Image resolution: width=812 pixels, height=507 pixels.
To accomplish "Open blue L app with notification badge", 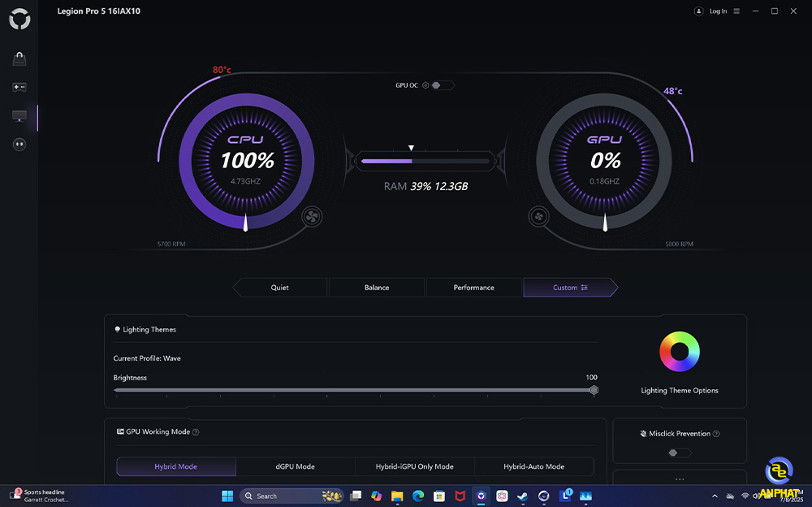I will coord(565,496).
